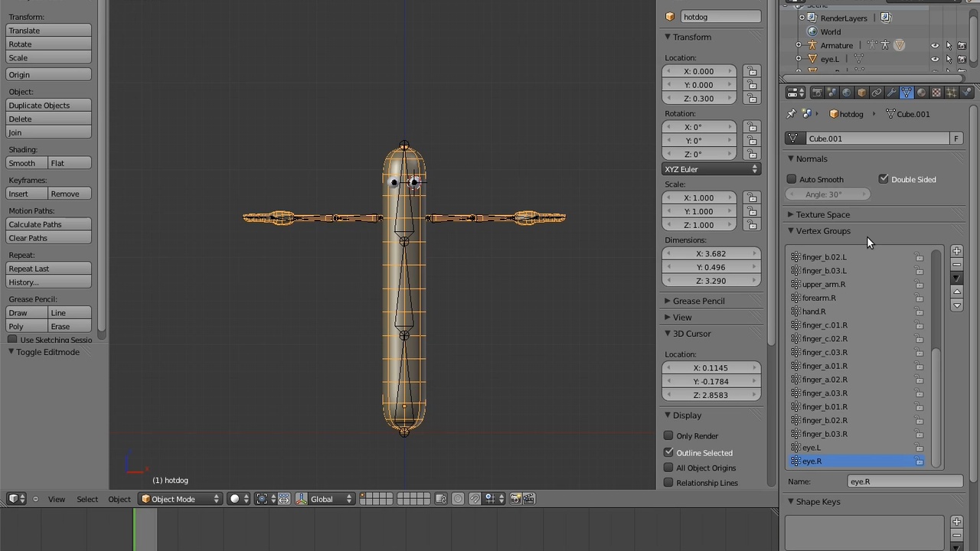
Task: Enable Relationship Lines checkbox
Action: pyautogui.click(x=668, y=483)
